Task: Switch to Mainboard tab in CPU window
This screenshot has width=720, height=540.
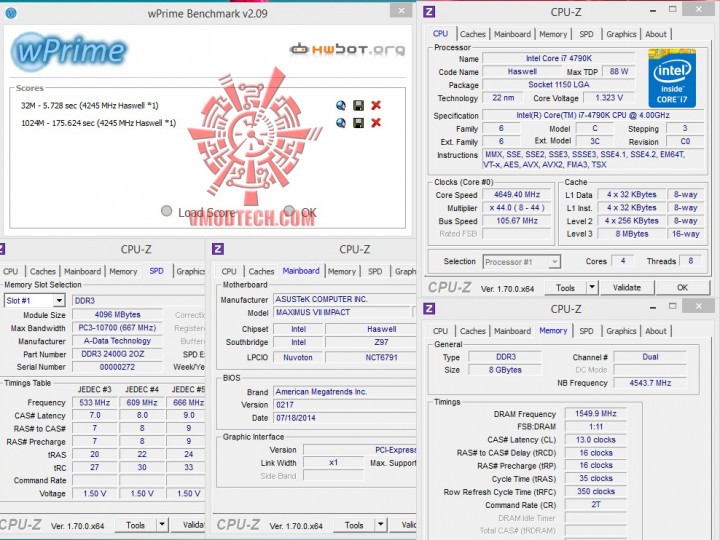Action: coord(512,34)
